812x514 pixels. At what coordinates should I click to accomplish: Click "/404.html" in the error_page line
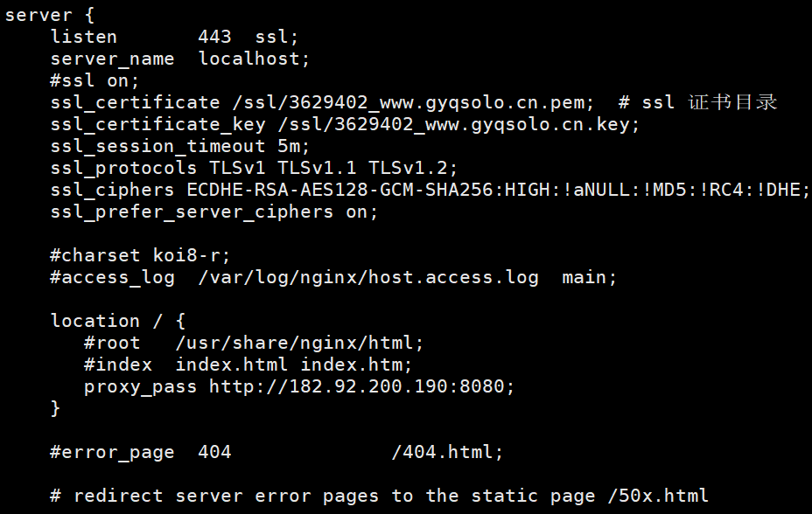[446, 452]
